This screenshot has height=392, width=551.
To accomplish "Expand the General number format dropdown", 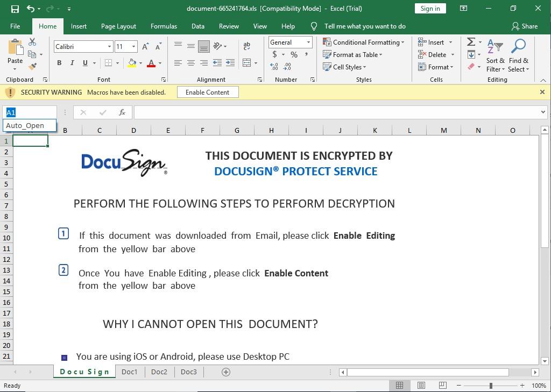I will coord(308,42).
